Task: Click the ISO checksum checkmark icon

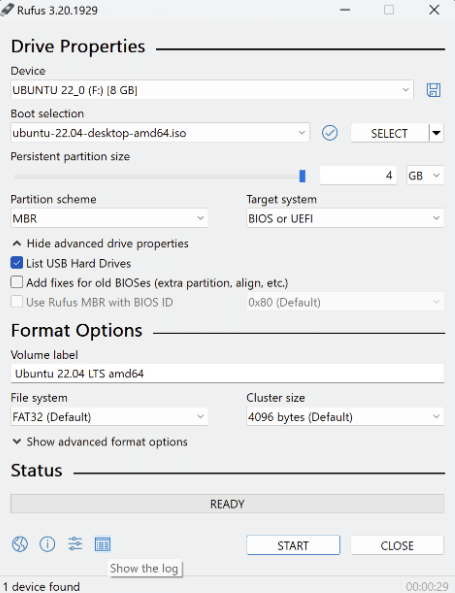Action: (x=330, y=133)
